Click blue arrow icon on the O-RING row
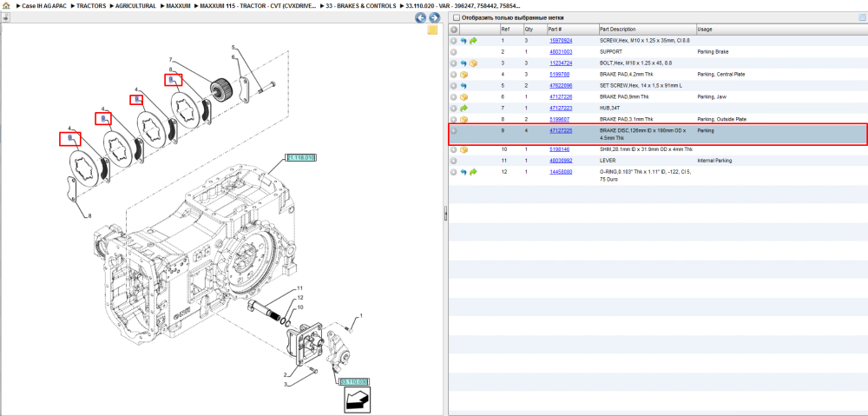Screen dimensions: 868x416 (464, 172)
